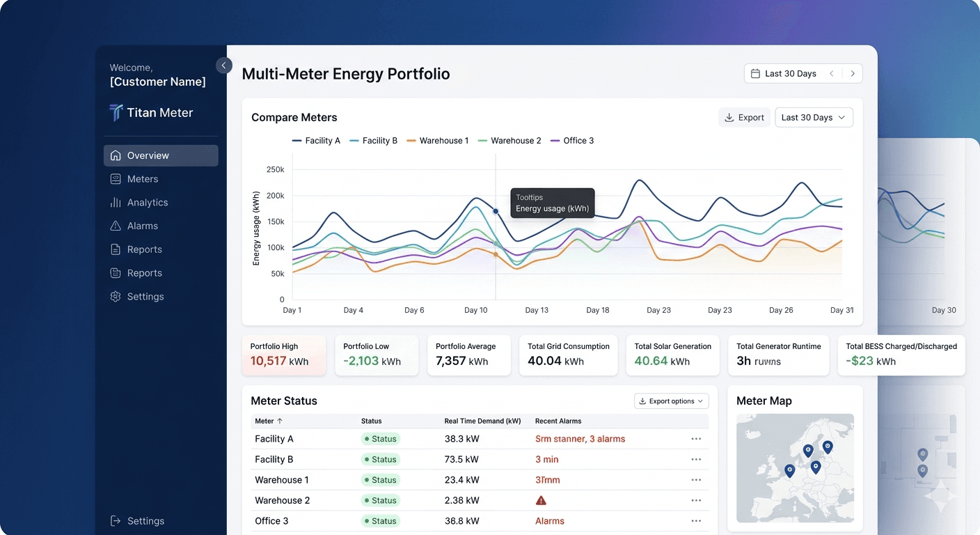Click the alarms link for Facility B
980x535 pixels.
click(547, 459)
